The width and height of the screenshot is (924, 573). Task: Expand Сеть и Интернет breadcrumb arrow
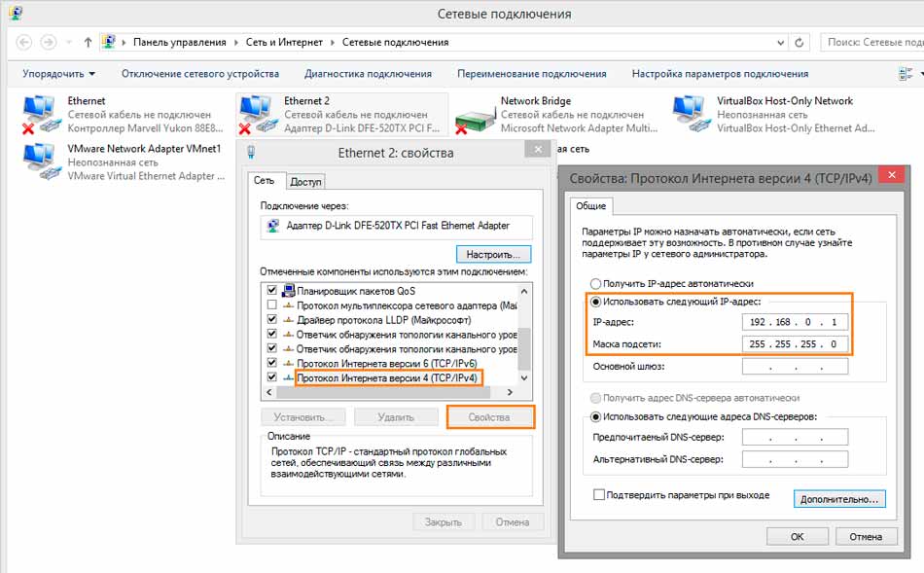333,43
